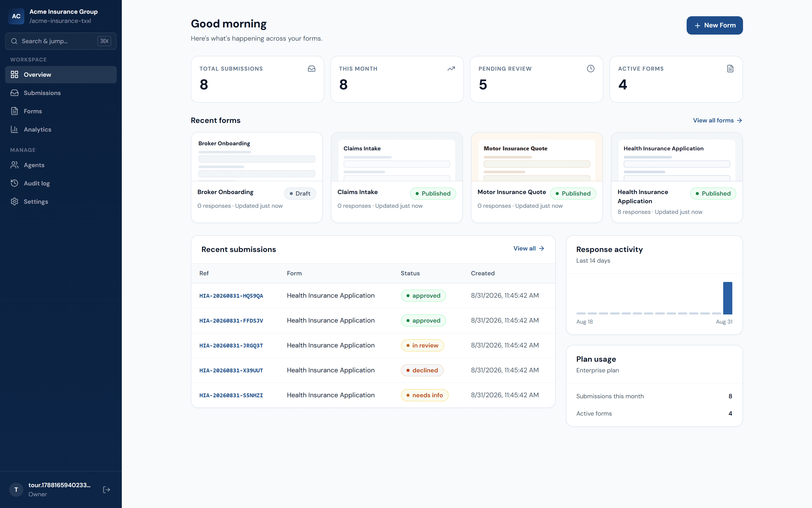The height and width of the screenshot is (508, 812).
Task: Click the document icon on Active Forms card
Action: coord(730,69)
